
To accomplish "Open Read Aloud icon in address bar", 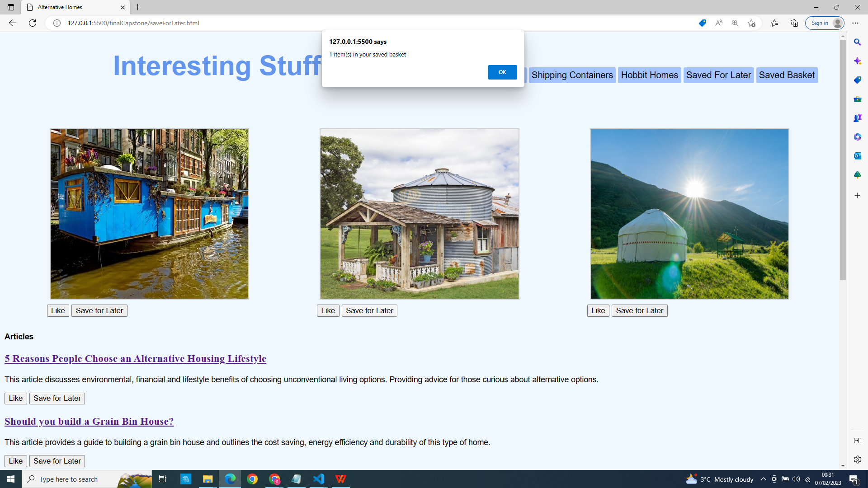I will 719,23.
